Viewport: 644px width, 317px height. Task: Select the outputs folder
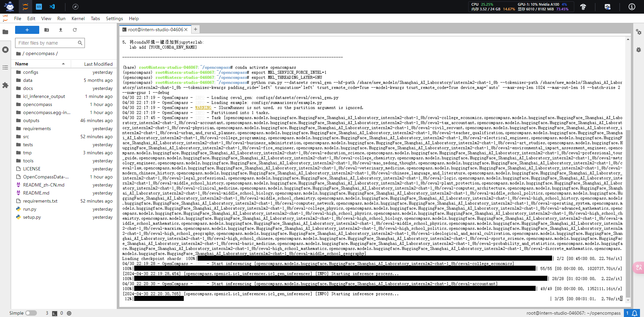(64, 120)
